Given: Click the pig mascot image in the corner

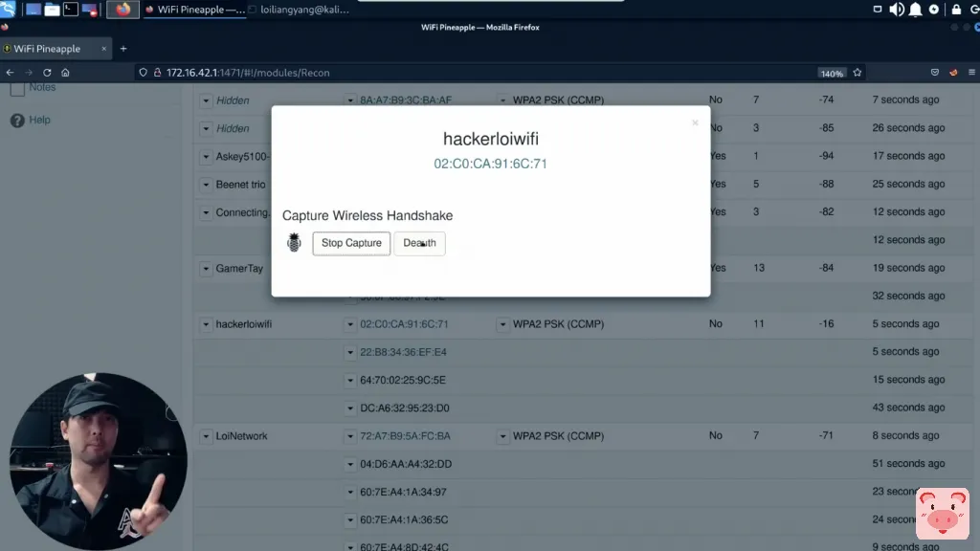Looking at the screenshot, I should [x=943, y=514].
